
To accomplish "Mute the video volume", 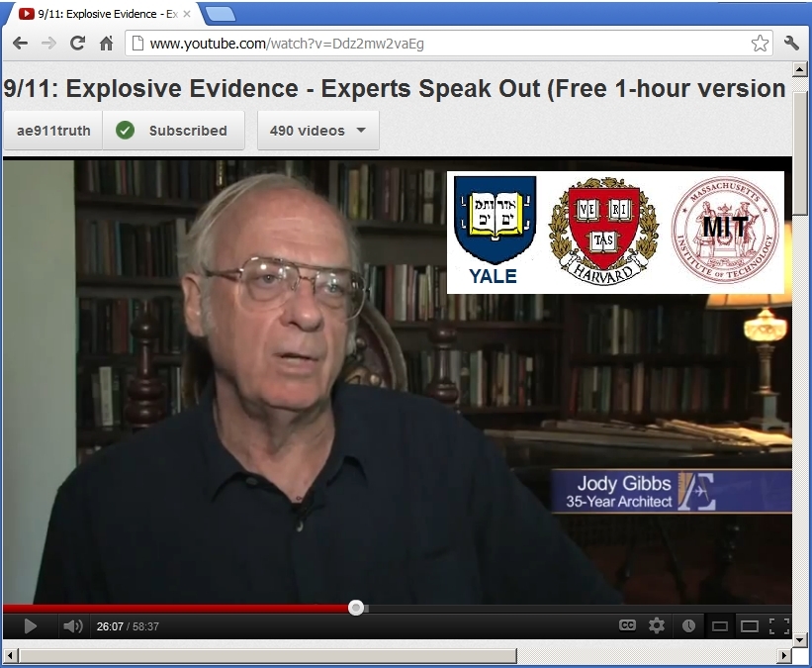I will click(73, 626).
